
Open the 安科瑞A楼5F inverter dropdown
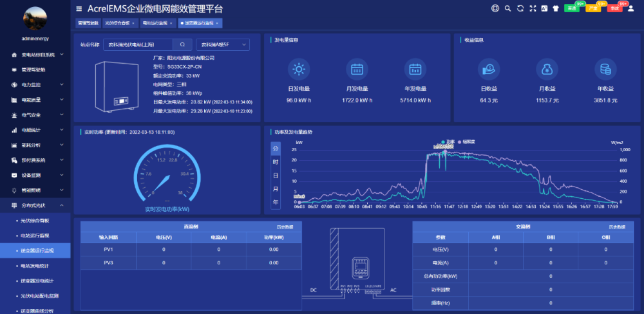coord(222,45)
